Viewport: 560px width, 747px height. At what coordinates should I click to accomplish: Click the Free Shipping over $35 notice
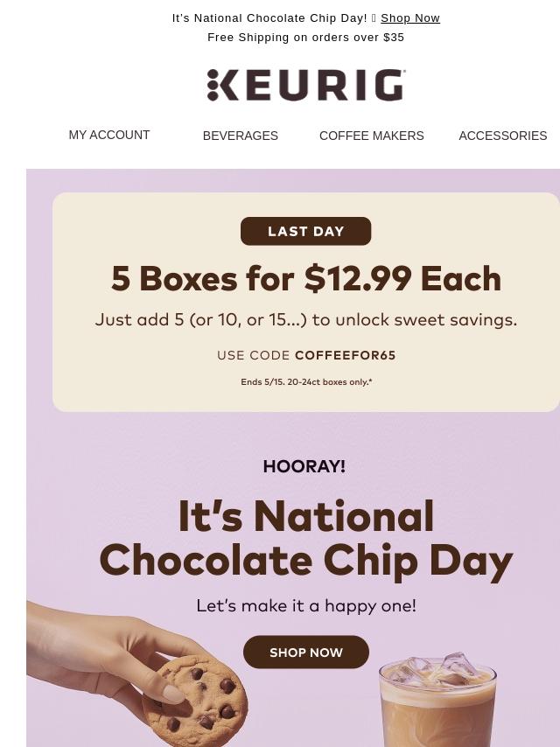coord(305,37)
